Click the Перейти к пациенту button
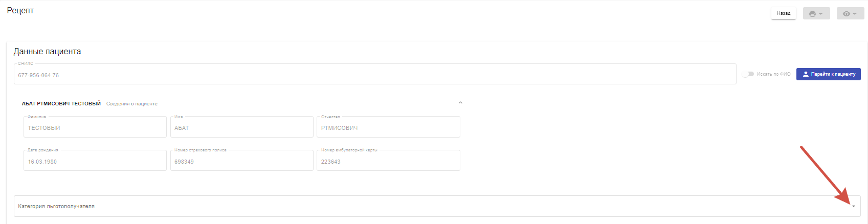This screenshot has height=224, width=868. pyautogui.click(x=829, y=74)
